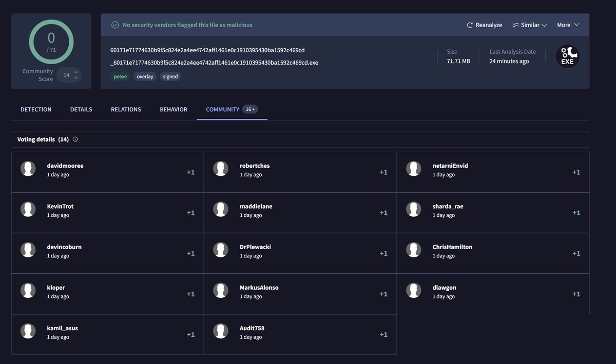616x364 pixels.
Task: Click the .exe file name text
Action: click(214, 63)
